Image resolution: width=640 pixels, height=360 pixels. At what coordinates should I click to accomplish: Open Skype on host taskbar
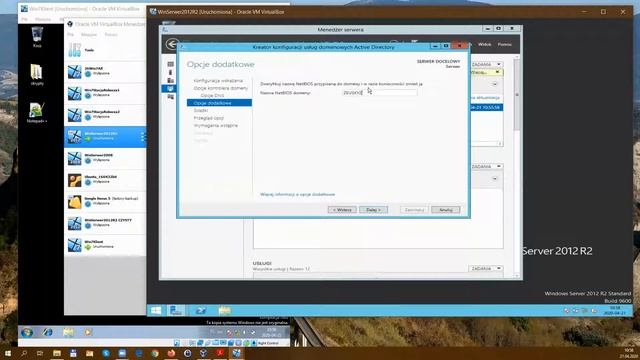pos(106,353)
